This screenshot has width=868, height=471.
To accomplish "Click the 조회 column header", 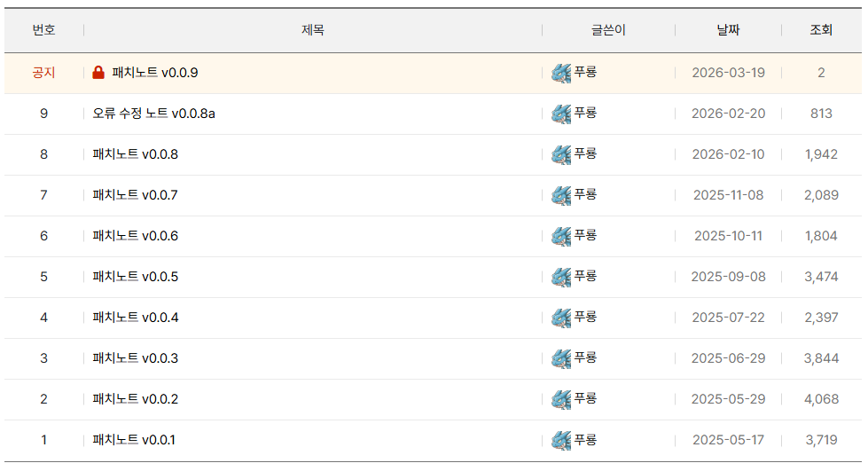I will (x=821, y=30).
